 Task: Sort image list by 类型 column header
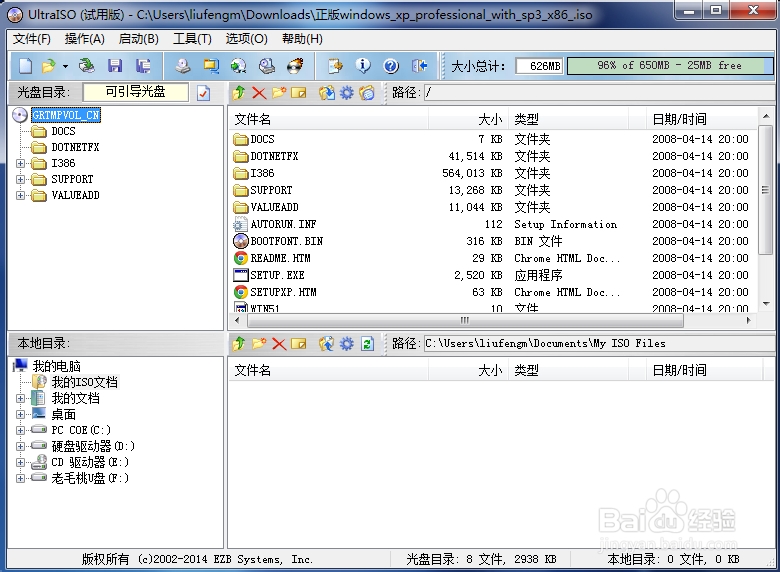point(568,119)
